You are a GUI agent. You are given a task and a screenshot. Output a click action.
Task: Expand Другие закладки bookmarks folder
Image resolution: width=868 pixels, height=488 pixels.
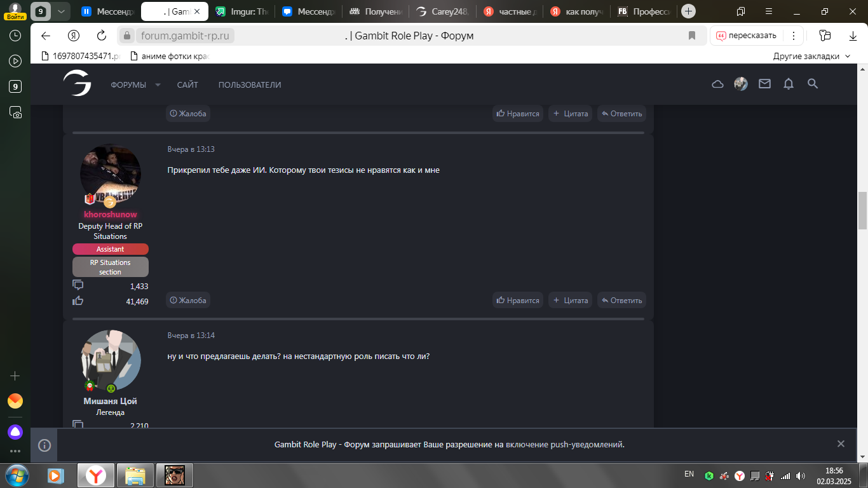(x=811, y=56)
